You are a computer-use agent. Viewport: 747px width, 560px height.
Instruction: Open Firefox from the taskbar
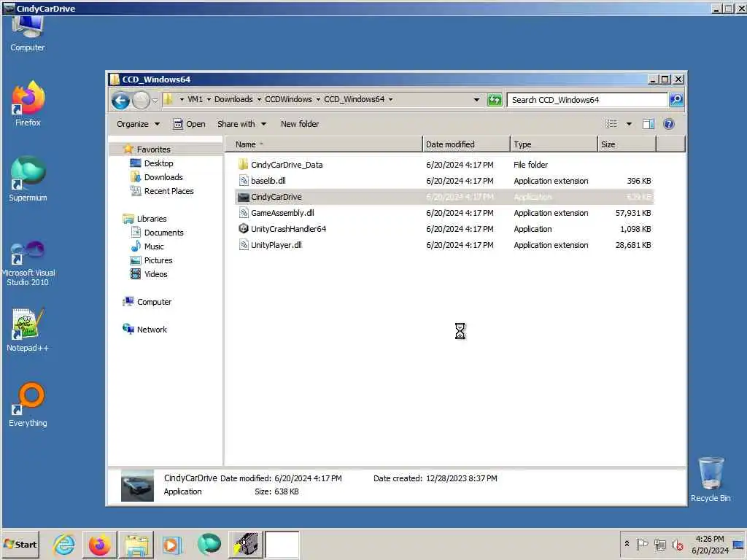click(99, 545)
